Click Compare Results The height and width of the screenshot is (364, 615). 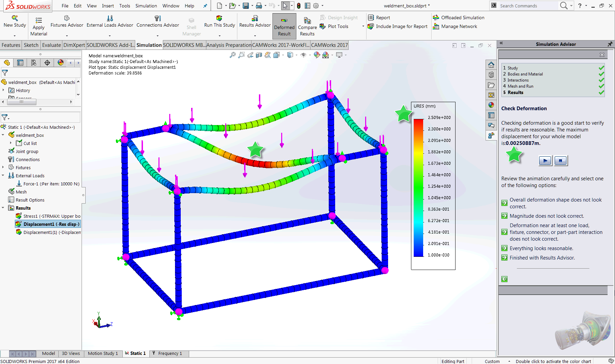click(x=307, y=26)
